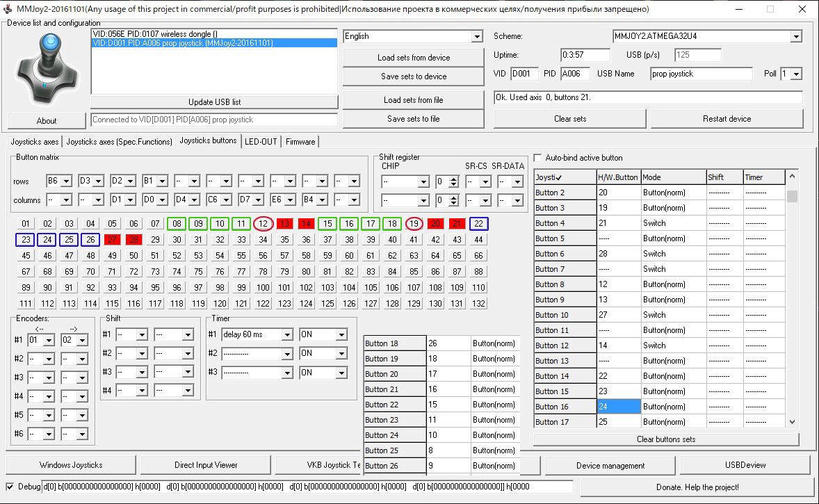Image resolution: width=819 pixels, height=504 pixels.
Task: Click the joystick logo image
Action: (x=46, y=68)
